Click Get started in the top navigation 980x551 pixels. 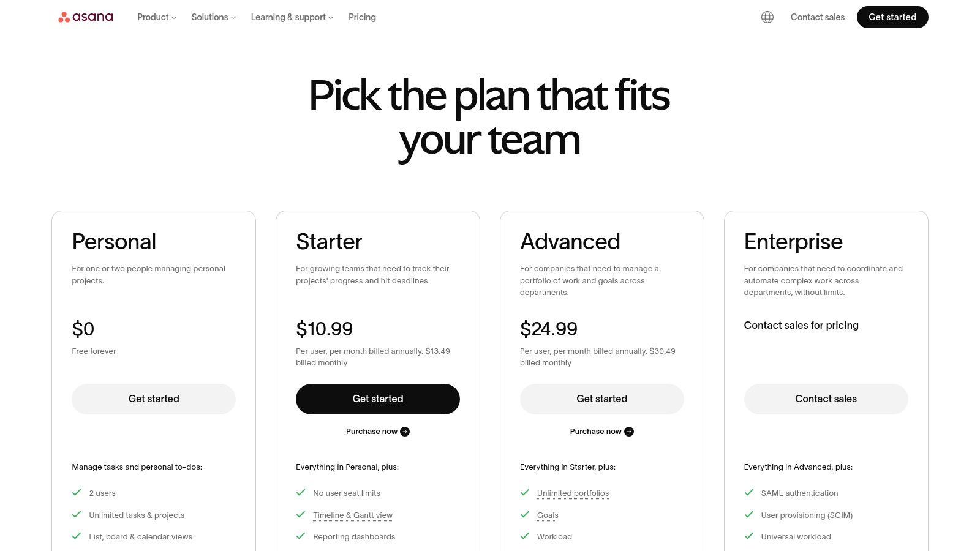892,17
